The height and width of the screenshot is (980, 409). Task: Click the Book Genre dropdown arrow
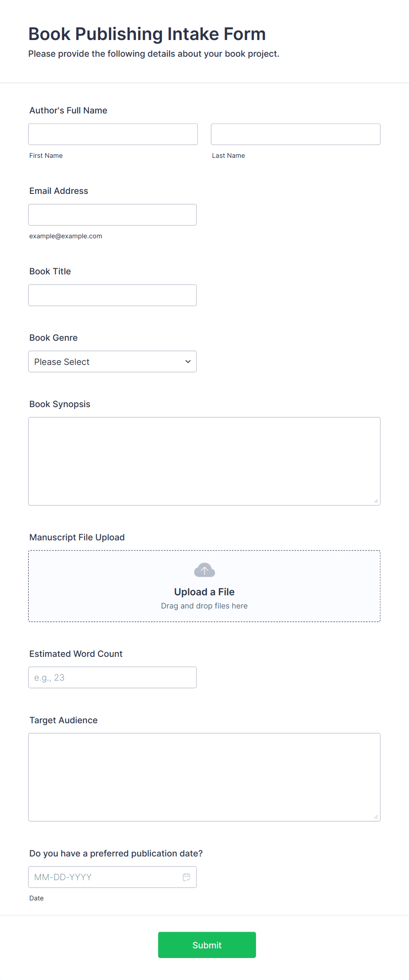[188, 361]
